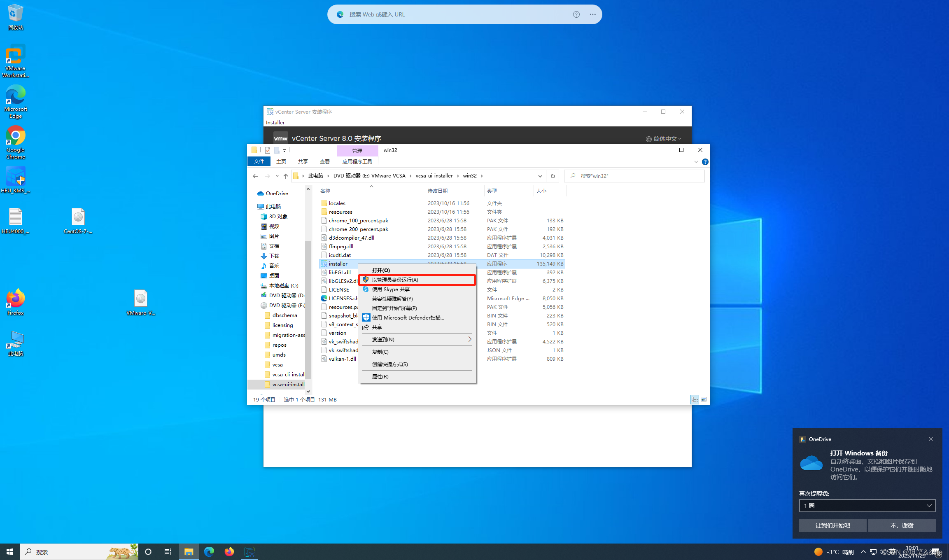Click '不，谢谢' in OneDrive notification
949x560 pixels.
[902, 525]
